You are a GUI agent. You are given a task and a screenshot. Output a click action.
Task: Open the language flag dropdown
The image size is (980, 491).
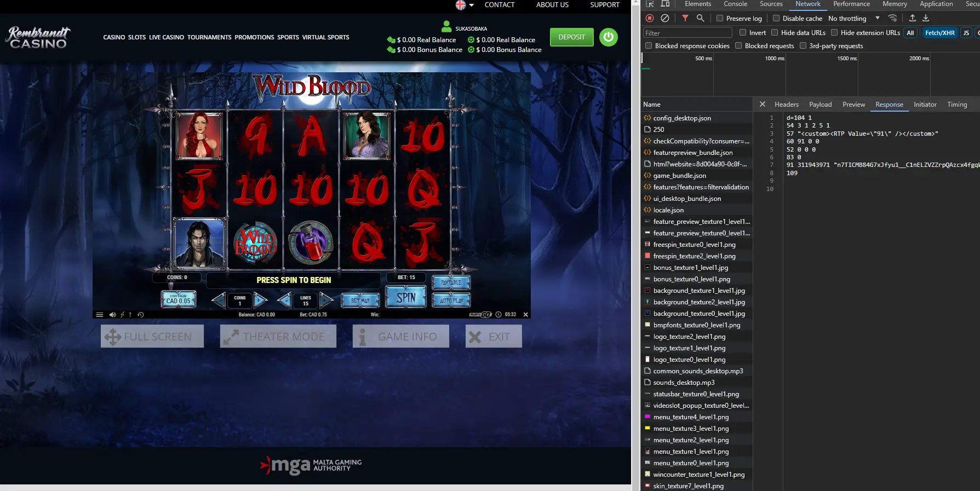coord(465,5)
